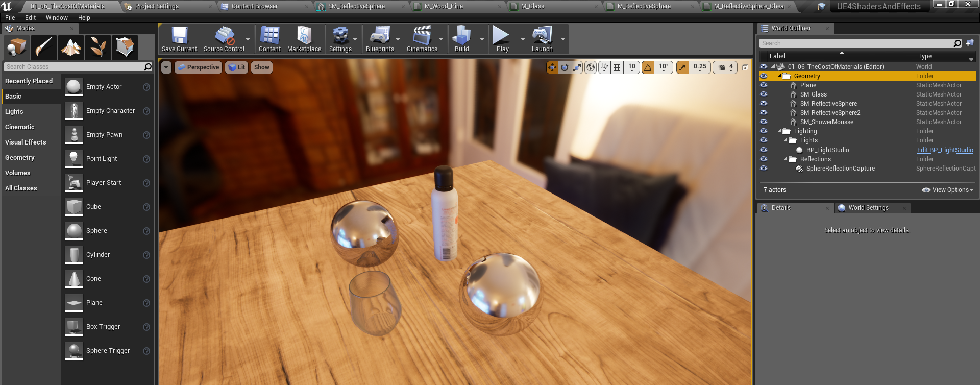Viewport: 980px width, 385px height.
Task: Open View Options in World Outliner
Action: click(x=948, y=190)
